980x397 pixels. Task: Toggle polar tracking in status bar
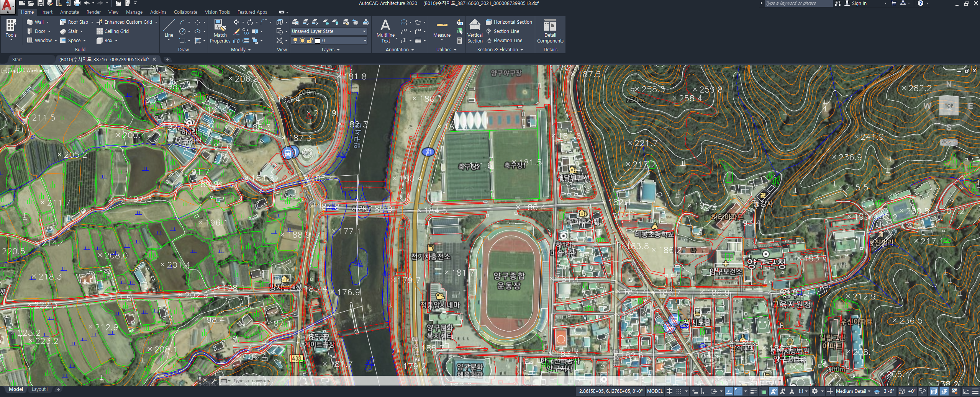point(713,391)
